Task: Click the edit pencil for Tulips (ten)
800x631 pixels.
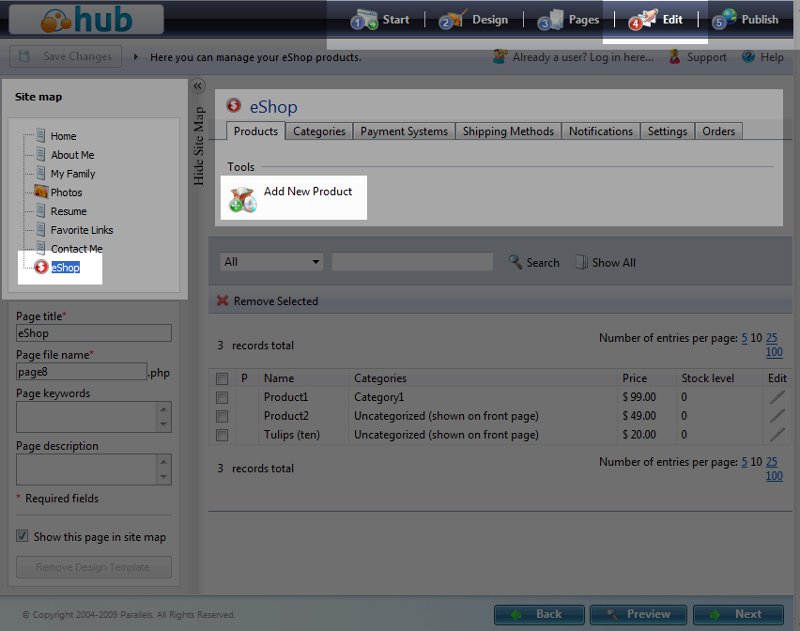Action: (777, 435)
